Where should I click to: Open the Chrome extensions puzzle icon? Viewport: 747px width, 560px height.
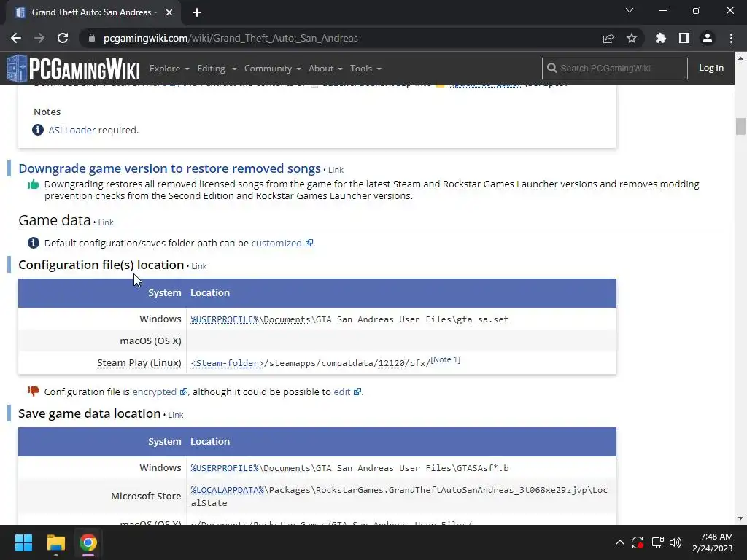coord(660,38)
